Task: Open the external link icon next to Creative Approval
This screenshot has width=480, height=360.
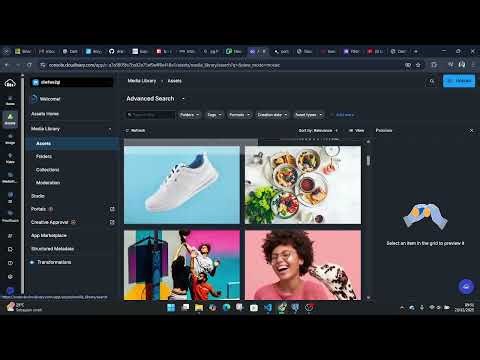Action: (112, 222)
